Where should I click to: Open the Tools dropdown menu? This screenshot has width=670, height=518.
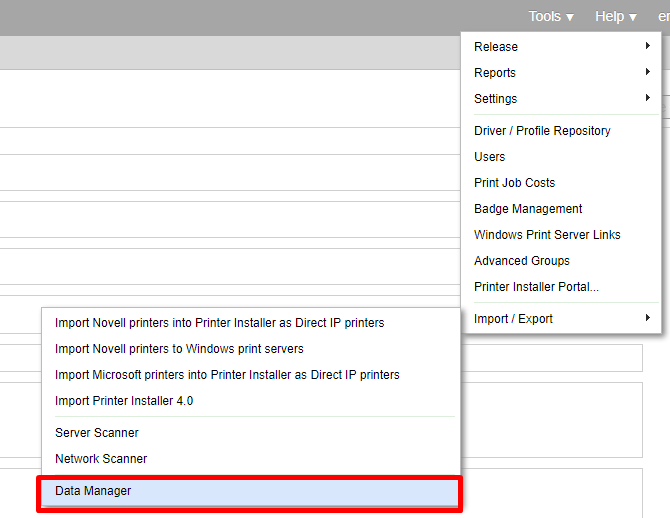point(551,16)
